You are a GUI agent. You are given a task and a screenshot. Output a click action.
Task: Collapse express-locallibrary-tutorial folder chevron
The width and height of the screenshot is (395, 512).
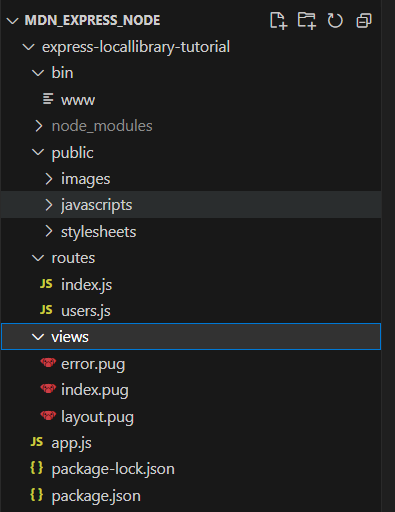pyautogui.click(x=29, y=47)
